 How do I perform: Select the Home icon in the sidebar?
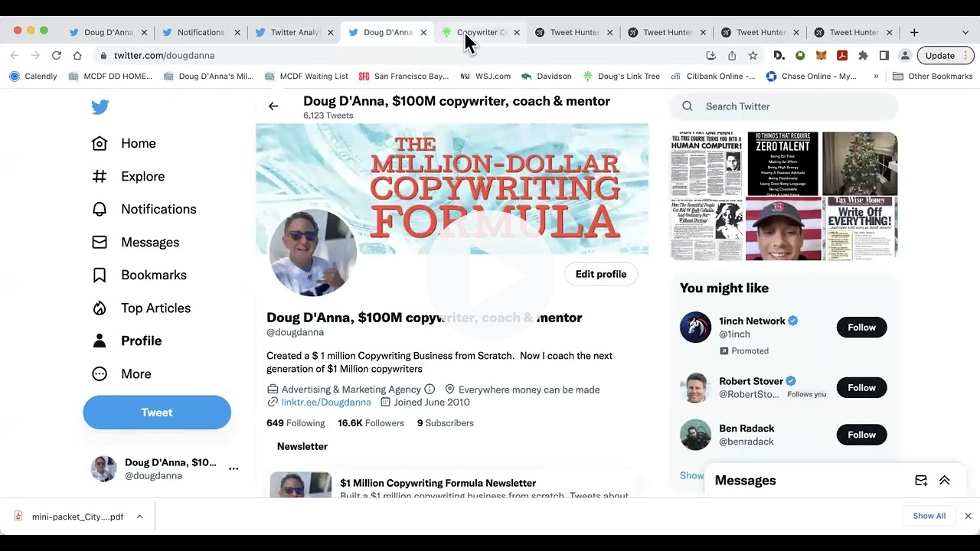99,143
